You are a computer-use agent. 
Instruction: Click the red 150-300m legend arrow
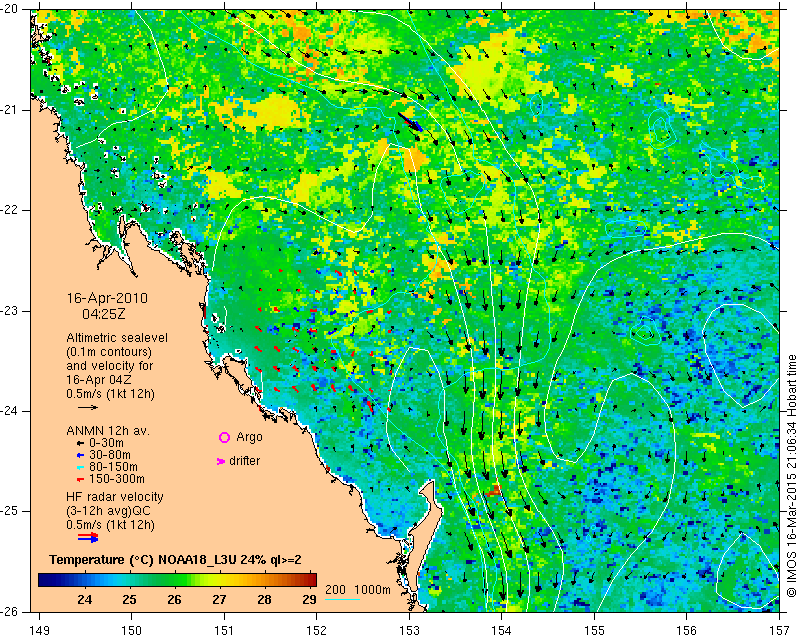click(80, 479)
